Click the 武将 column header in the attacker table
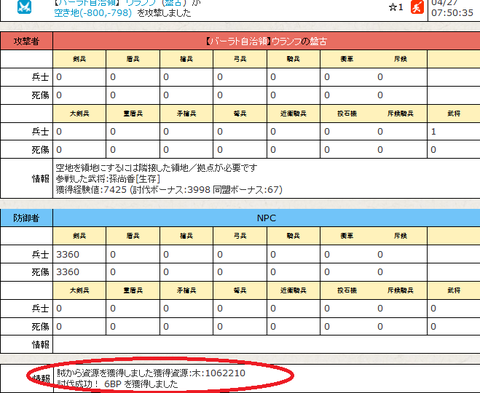Viewport: 480px width, 393px height. (x=454, y=113)
